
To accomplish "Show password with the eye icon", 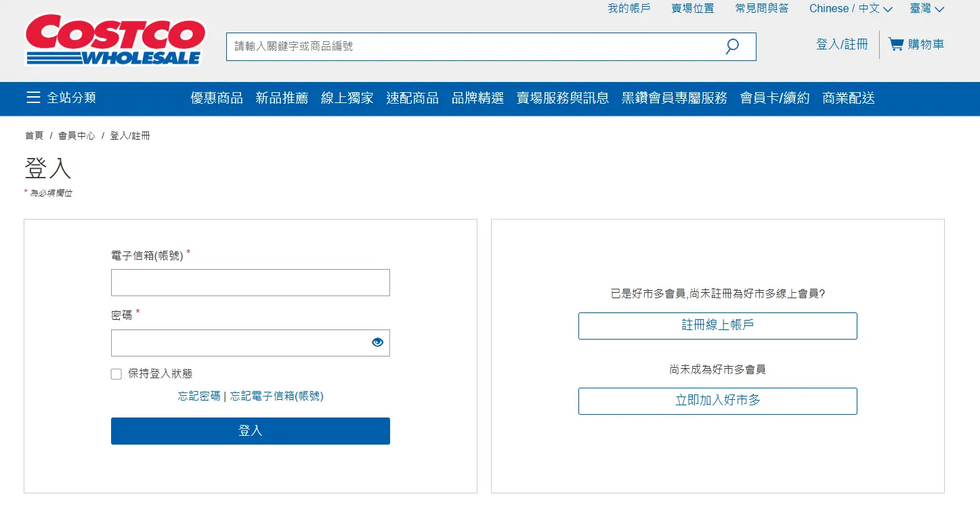I will pos(377,343).
